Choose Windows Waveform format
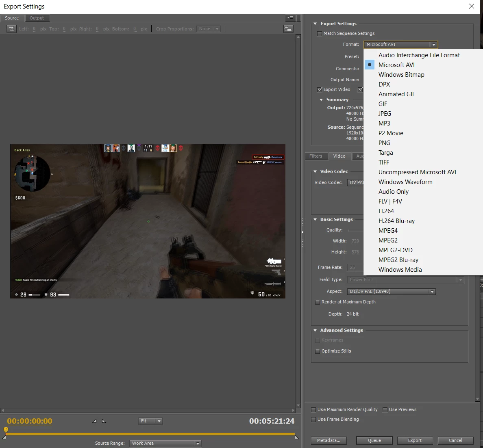 pyautogui.click(x=405, y=182)
